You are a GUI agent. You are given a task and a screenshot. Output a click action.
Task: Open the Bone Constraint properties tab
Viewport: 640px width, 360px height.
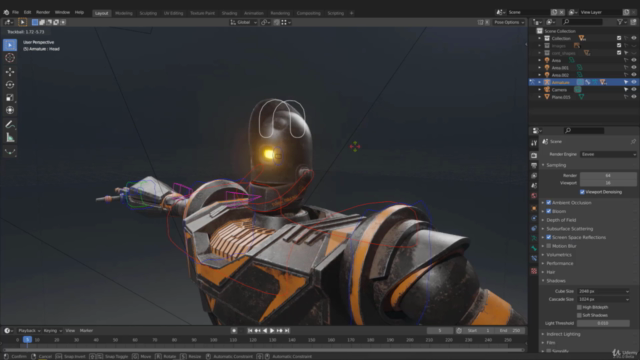(534, 258)
